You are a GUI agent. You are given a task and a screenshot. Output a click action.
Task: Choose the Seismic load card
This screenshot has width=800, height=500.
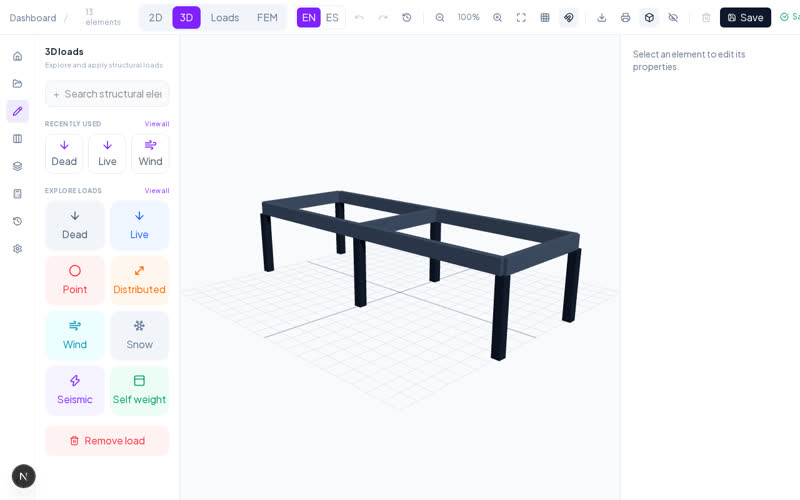click(x=75, y=391)
